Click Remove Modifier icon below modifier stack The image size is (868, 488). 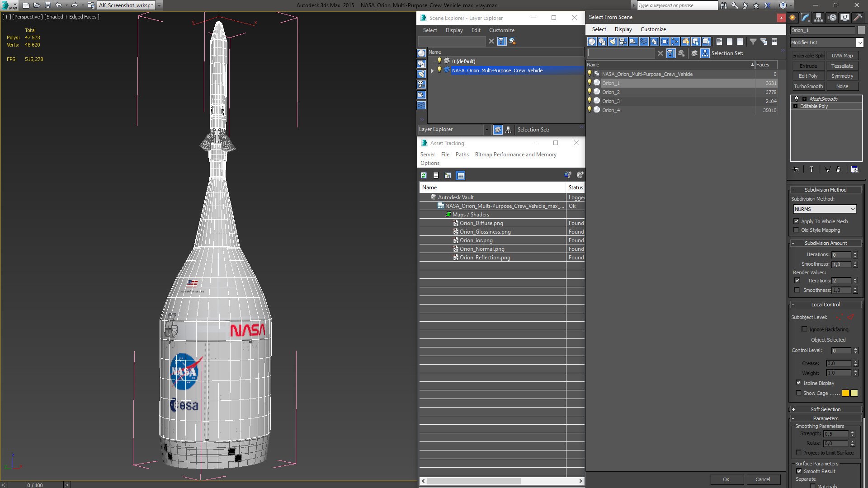click(839, 169)
